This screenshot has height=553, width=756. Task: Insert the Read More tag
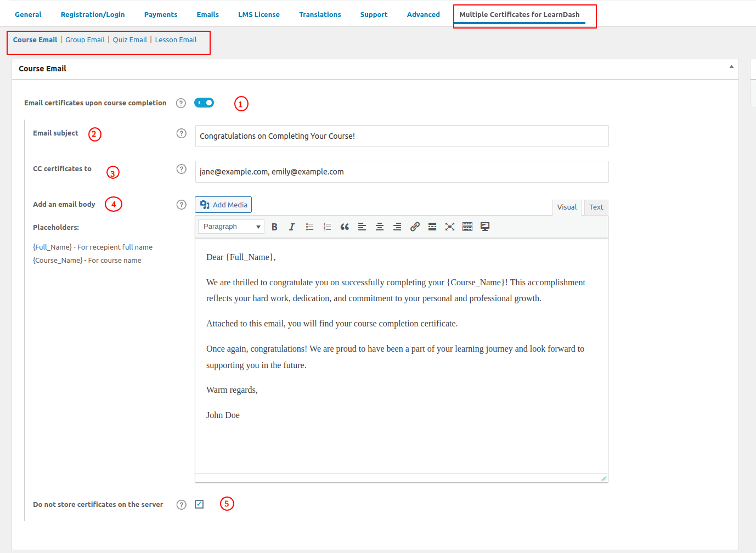click(432, 226)
